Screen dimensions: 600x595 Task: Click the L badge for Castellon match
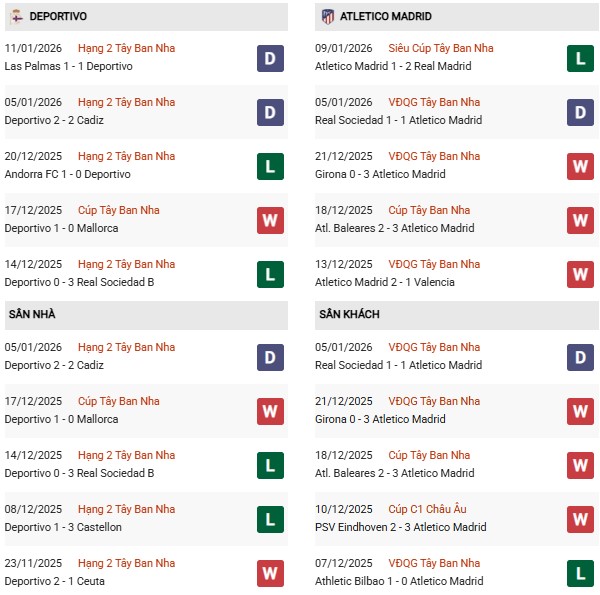point(270,519)
